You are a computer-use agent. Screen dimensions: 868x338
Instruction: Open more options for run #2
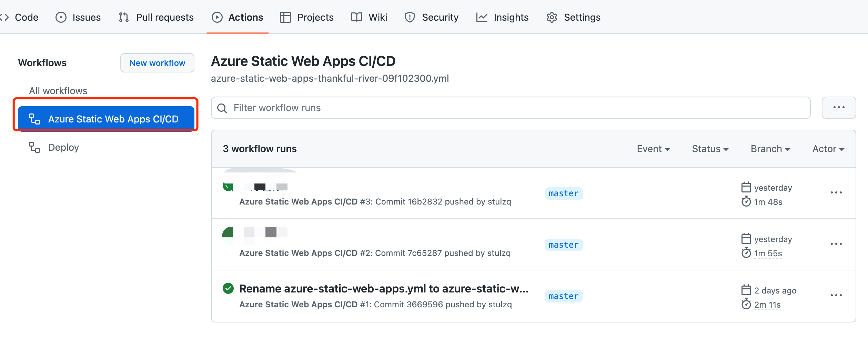pyautogui.click(x=836, y=244)
